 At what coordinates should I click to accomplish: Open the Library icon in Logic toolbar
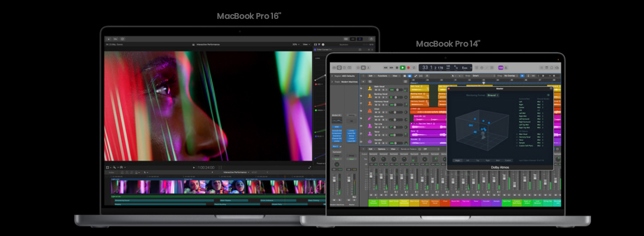pos(334,68)
